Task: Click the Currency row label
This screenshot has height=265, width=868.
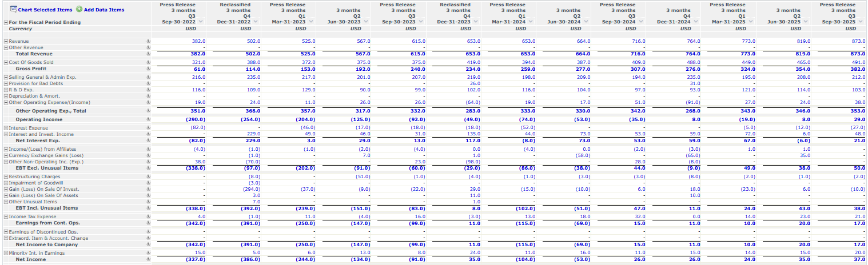Action: [21, 29]
